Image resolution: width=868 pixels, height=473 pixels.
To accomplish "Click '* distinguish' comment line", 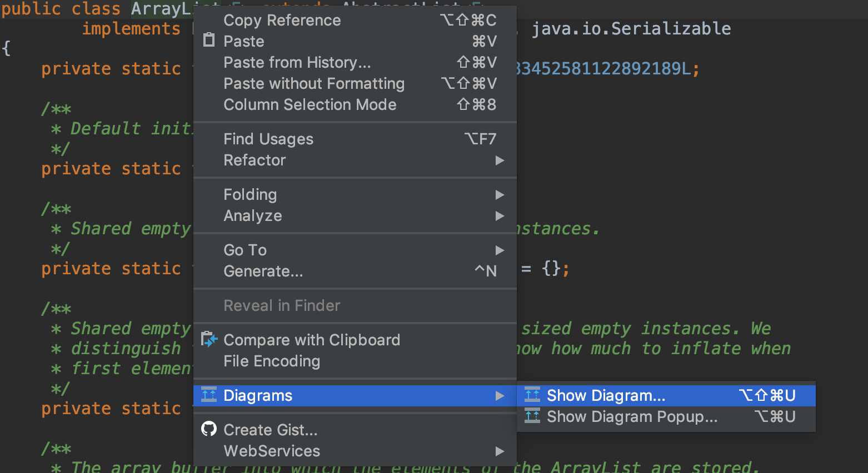I will click(116, 348).
